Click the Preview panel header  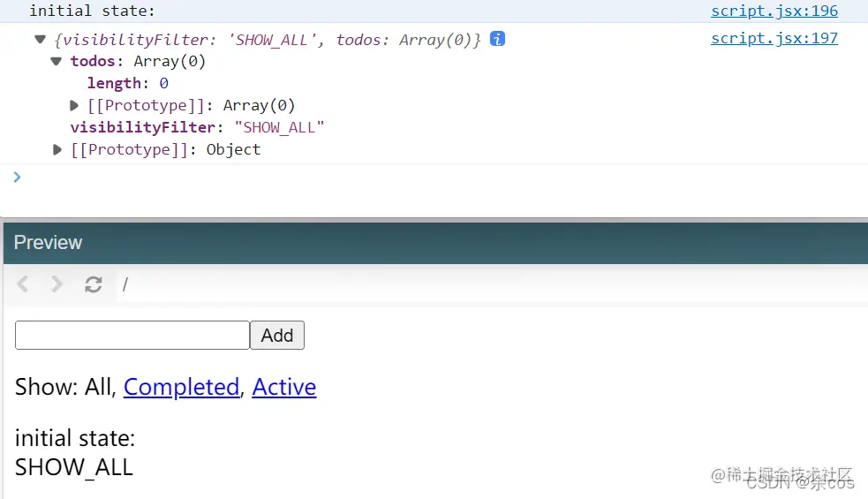pos(435,243)
